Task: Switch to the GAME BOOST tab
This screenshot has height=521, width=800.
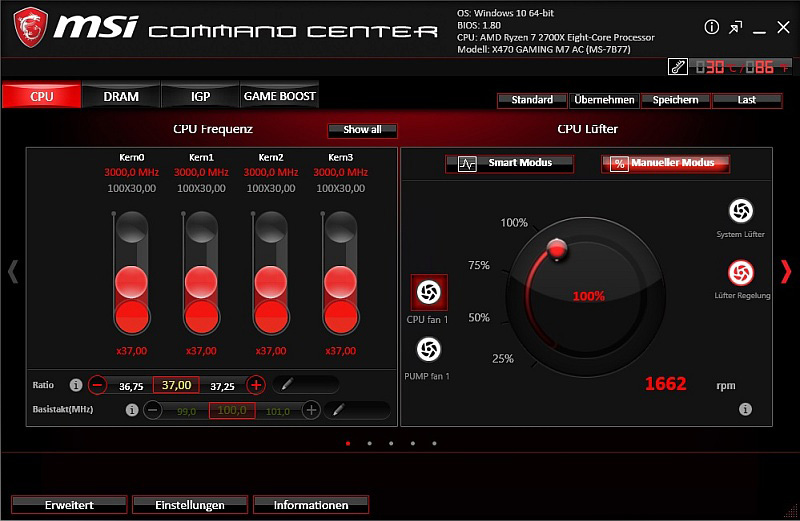Action: point(279,95)
